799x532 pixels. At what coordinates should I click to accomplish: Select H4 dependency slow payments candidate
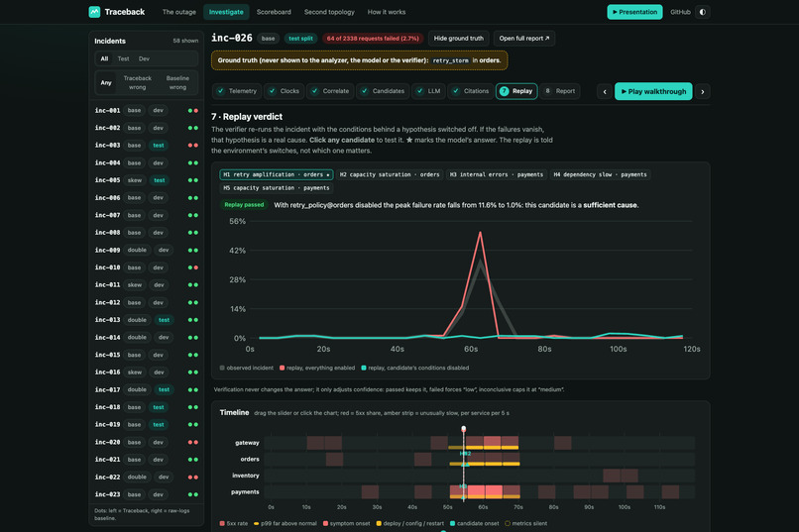600,174
